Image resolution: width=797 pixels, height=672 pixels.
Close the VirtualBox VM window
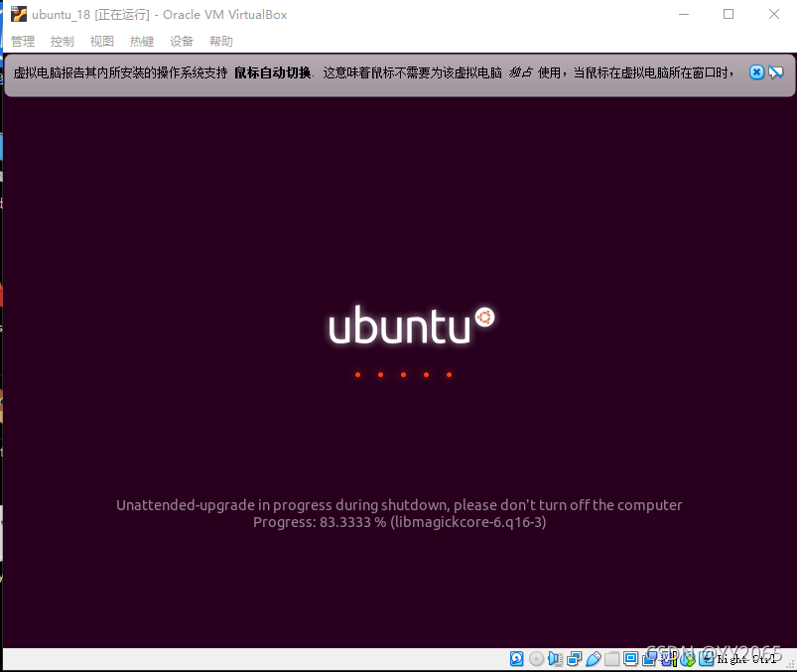pos(773,14)
